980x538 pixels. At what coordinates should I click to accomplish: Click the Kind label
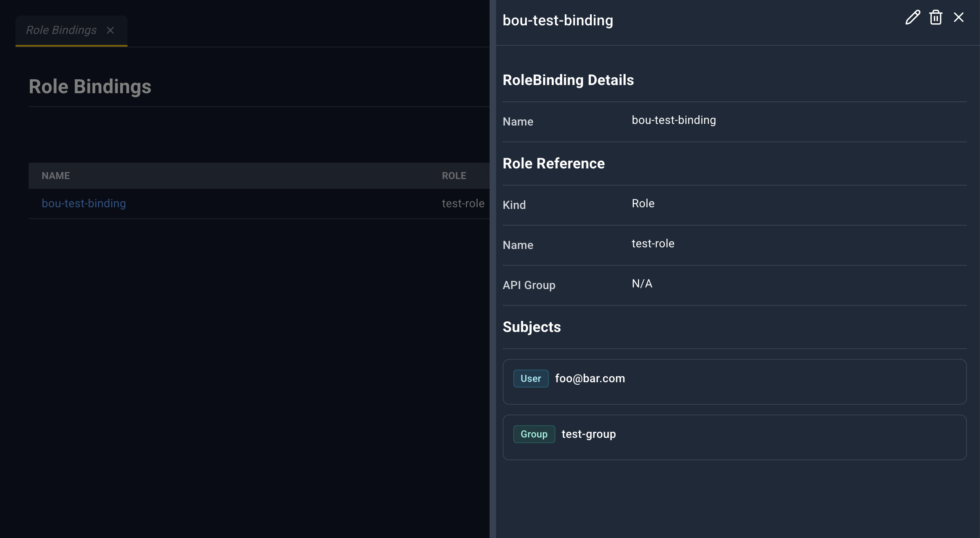[x=514, y=205]
